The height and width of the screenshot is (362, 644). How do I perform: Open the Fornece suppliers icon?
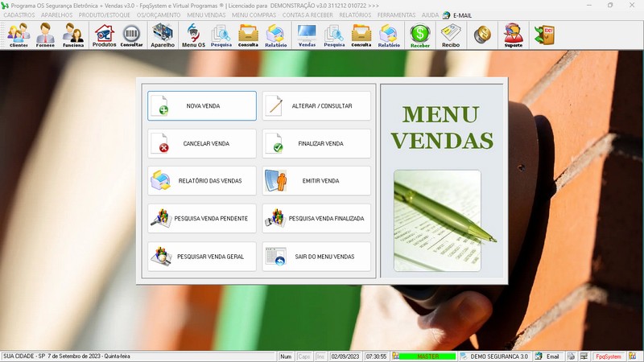(x=45, y=35)
